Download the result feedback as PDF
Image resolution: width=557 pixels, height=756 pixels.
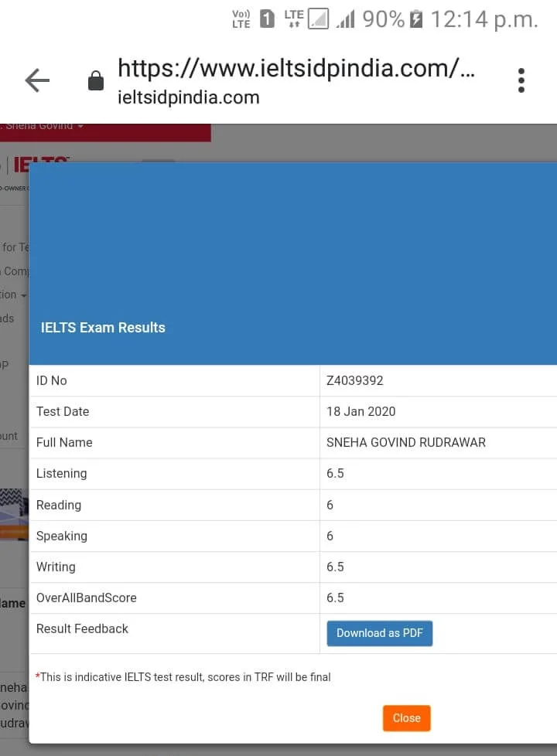click(379, 633)
